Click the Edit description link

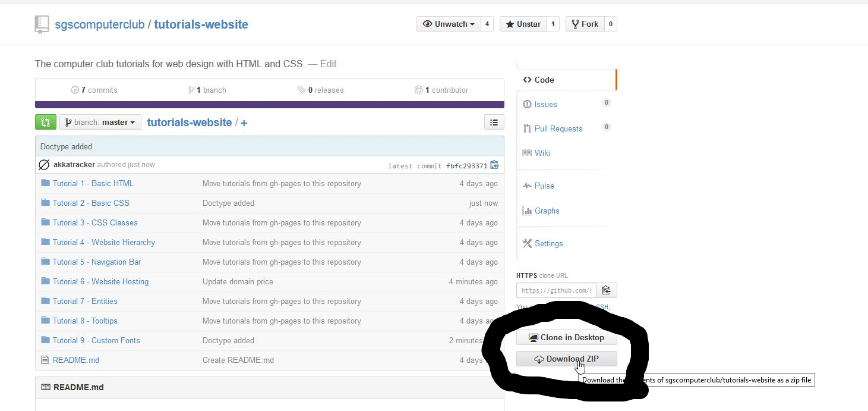328,64
